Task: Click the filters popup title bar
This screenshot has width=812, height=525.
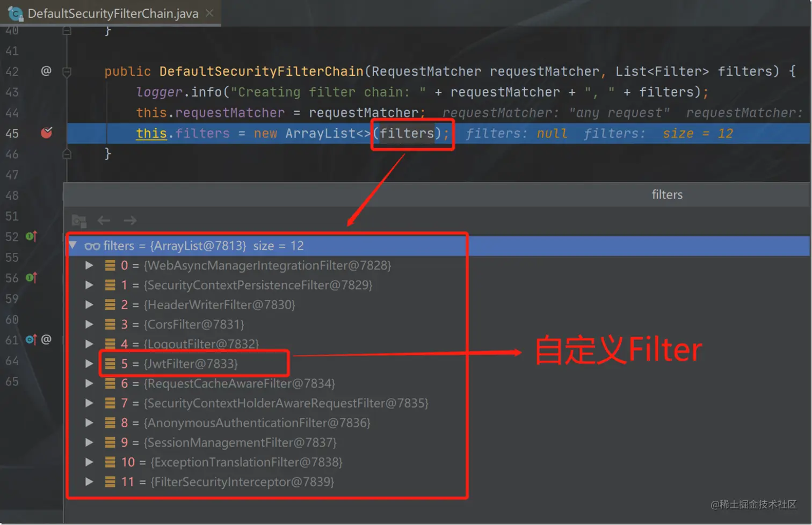Action: pos(437,194)
